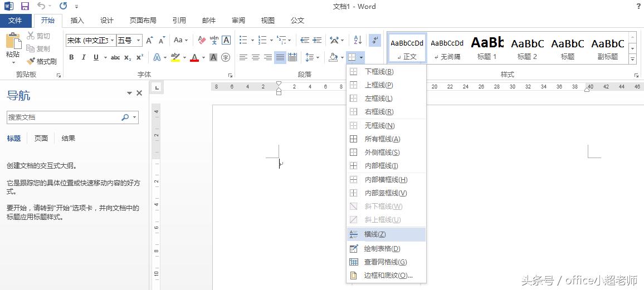
Task: Click the hanging indent marker on ruler
Action: click(x=279, y=90)
